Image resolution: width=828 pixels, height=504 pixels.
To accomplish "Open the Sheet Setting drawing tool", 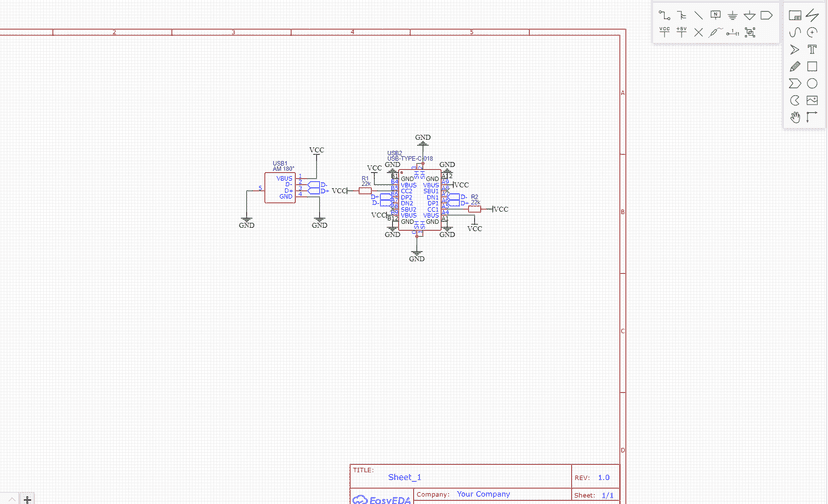I will coord(795,15).
